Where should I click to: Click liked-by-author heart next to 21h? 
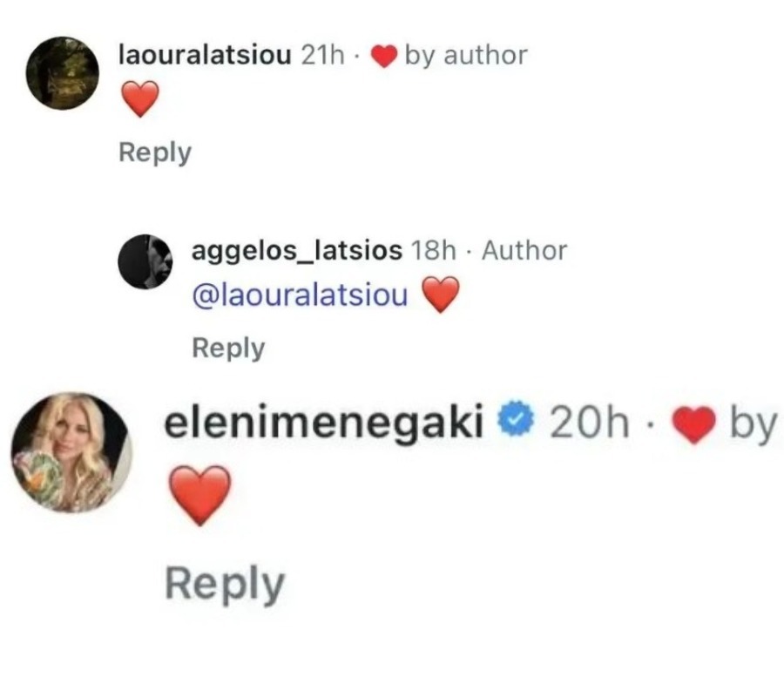pos(383,57)
